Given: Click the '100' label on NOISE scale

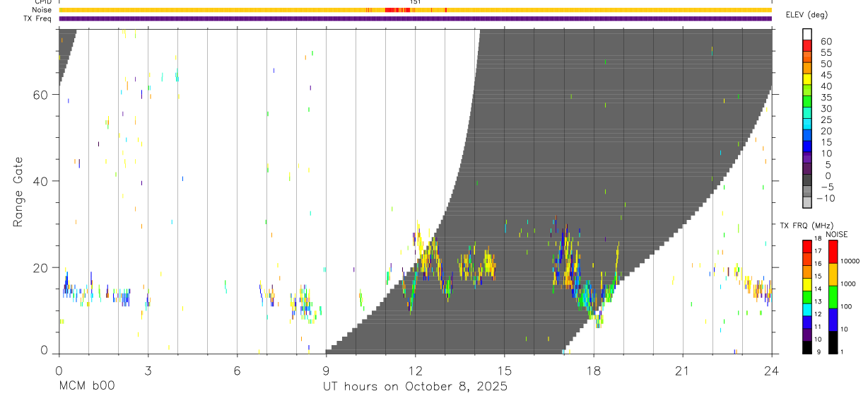Looking at the screenshot, I should (x=845, y=306).
